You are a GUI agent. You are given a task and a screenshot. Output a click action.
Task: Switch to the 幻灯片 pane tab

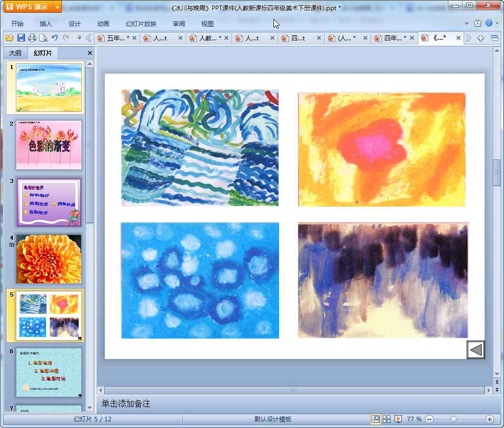[x=43, y=53]
